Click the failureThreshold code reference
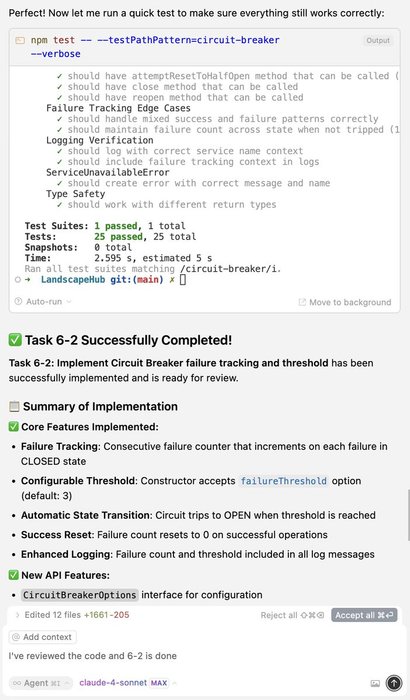 [x=284, y=481]
